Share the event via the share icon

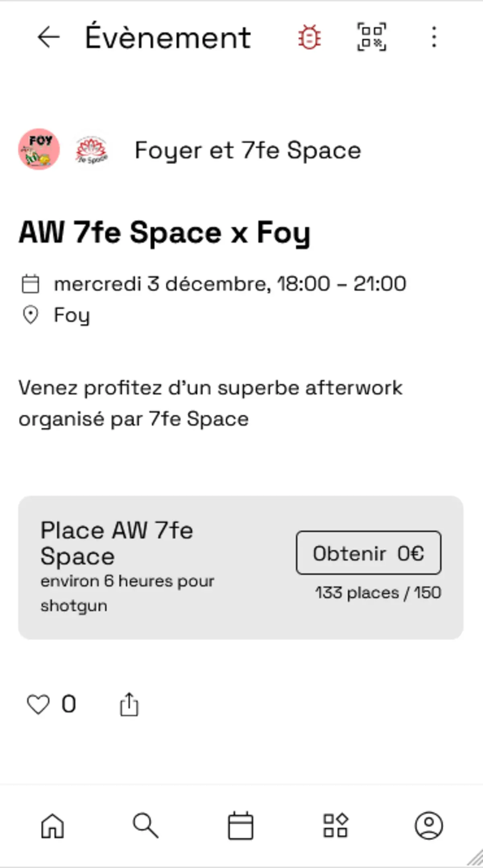pos(129,705)
